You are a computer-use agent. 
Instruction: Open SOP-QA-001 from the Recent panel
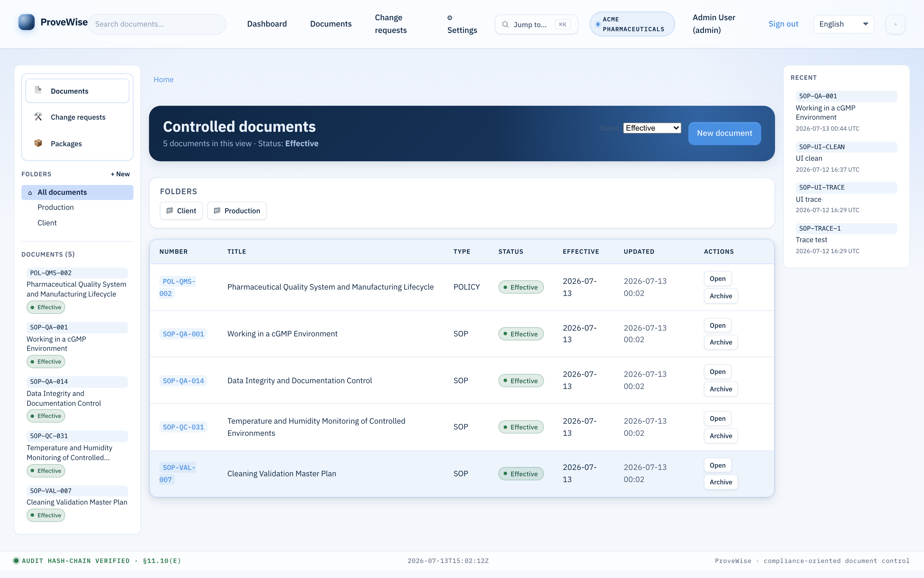[846, 112]
